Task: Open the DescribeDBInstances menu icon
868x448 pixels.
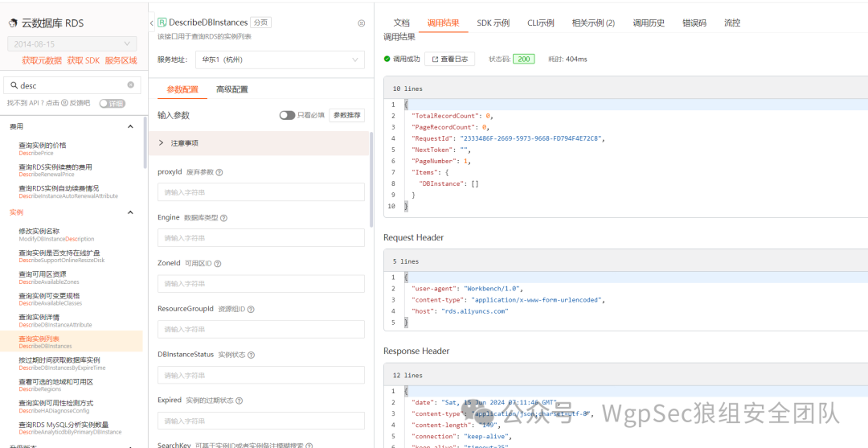Action: pos(362,23)
